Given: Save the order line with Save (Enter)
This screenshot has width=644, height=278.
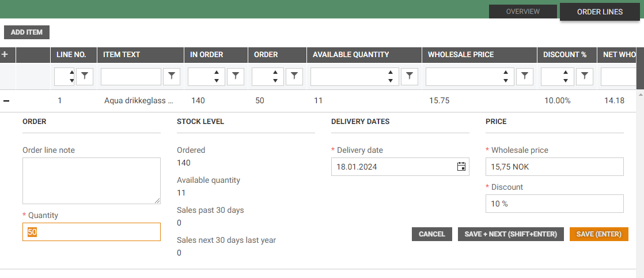Looking at the screenshot, I should click(598, 234).
